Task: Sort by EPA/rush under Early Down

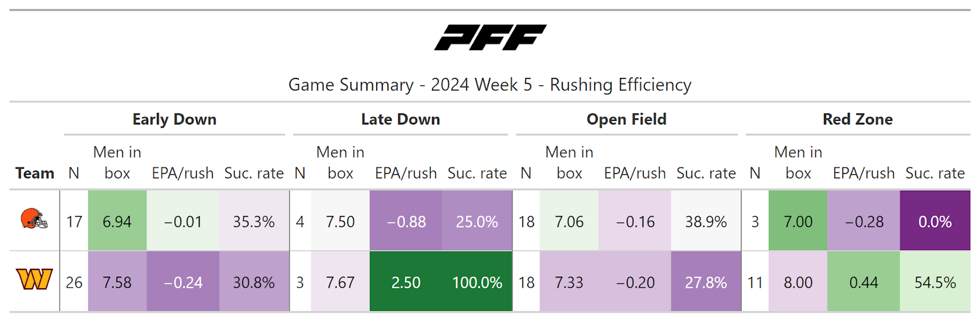Action: coord(183,174)
